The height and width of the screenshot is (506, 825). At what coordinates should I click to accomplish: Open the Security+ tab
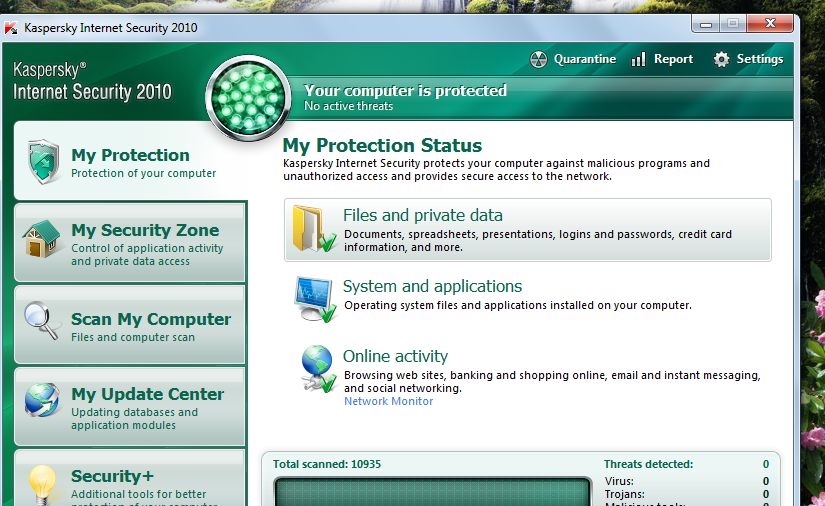pos(129,478)
